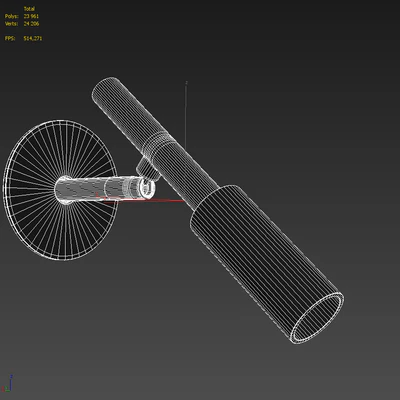This screenshot has width=400, height=400.
Task: Select the large cylindrical lamp shade wireframe
Action: tap(267, 263)
